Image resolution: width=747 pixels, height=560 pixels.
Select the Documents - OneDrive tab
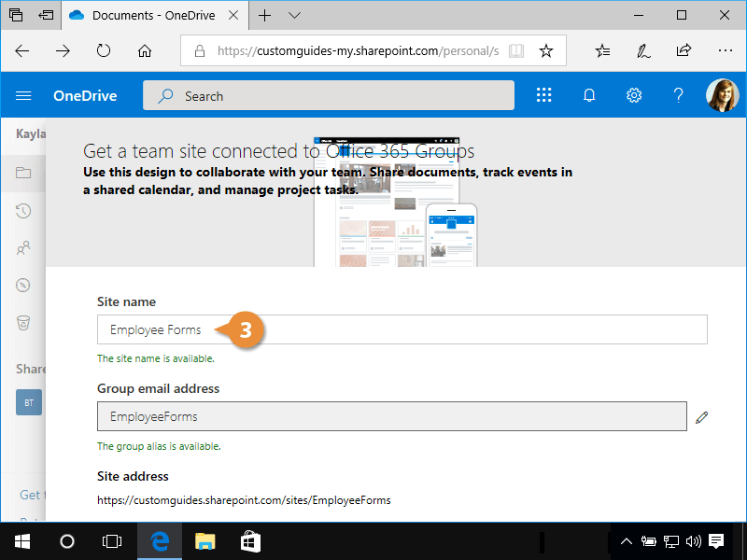155,15
